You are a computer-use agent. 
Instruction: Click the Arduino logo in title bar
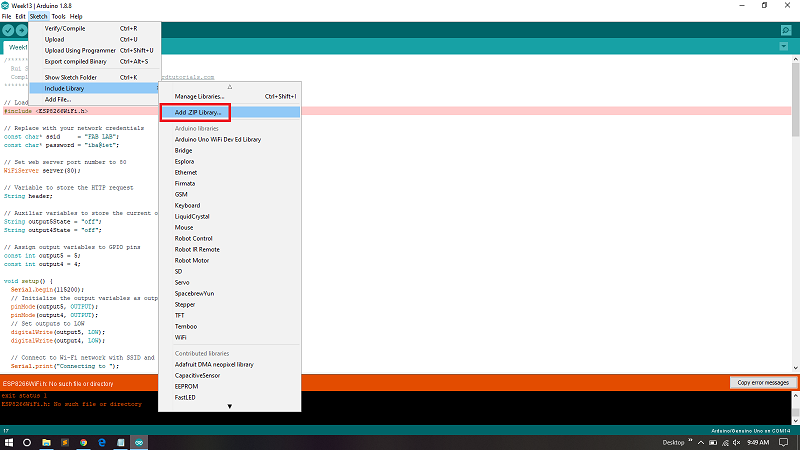pos(5,6)
